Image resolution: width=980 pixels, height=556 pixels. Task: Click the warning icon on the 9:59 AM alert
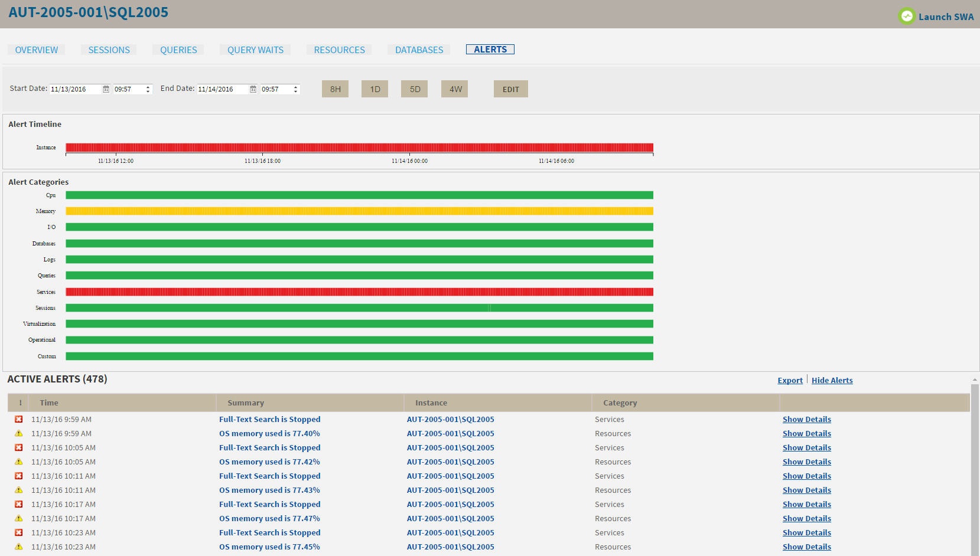19,434
